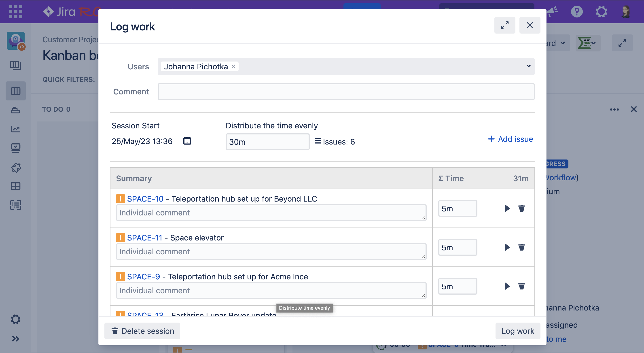Open the time tracker sigma dropdown
644x353 pixels.
587,43
